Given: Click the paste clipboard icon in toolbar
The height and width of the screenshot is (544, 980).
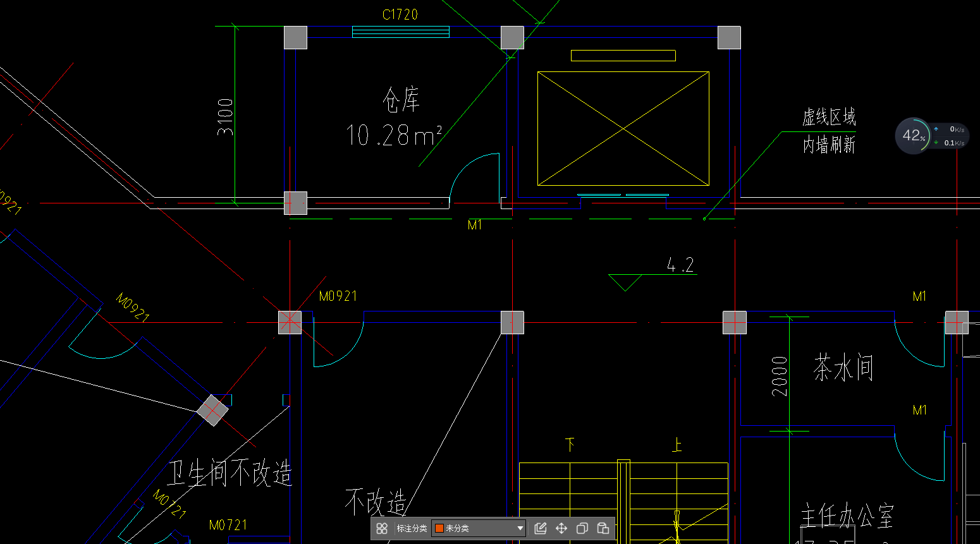Looking at the screenshot, I should coord(603,528).
